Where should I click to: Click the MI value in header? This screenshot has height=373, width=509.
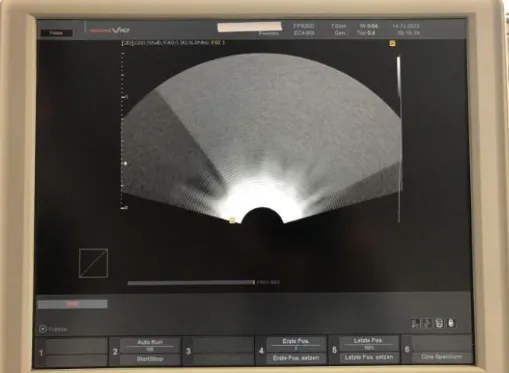point(369,26)
